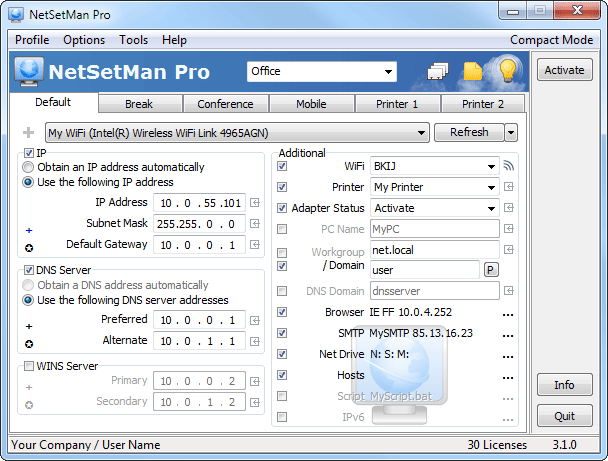The height and width of the screenshot is (461, 608).
Task: Toggle the IP section checkbox
Action: tap(29, 153)
